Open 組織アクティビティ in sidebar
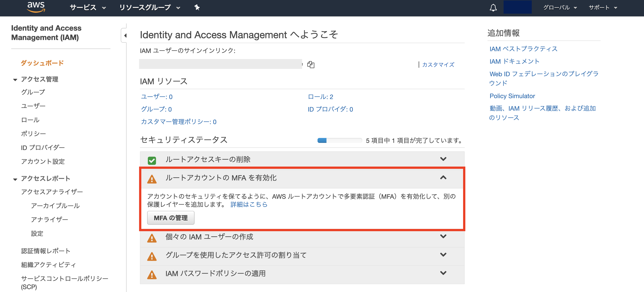The image size is (644, 292). [49, 264]
